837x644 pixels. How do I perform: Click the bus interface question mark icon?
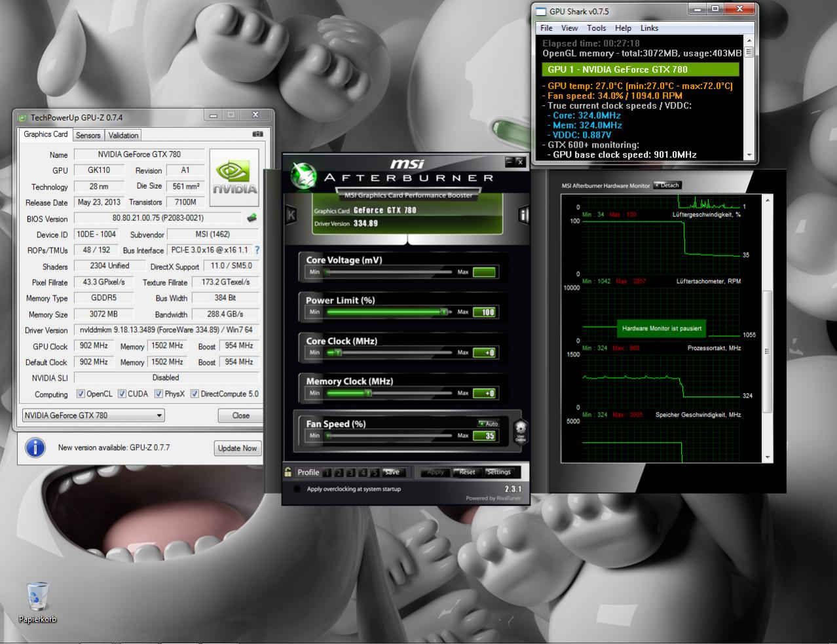(257, 250)
